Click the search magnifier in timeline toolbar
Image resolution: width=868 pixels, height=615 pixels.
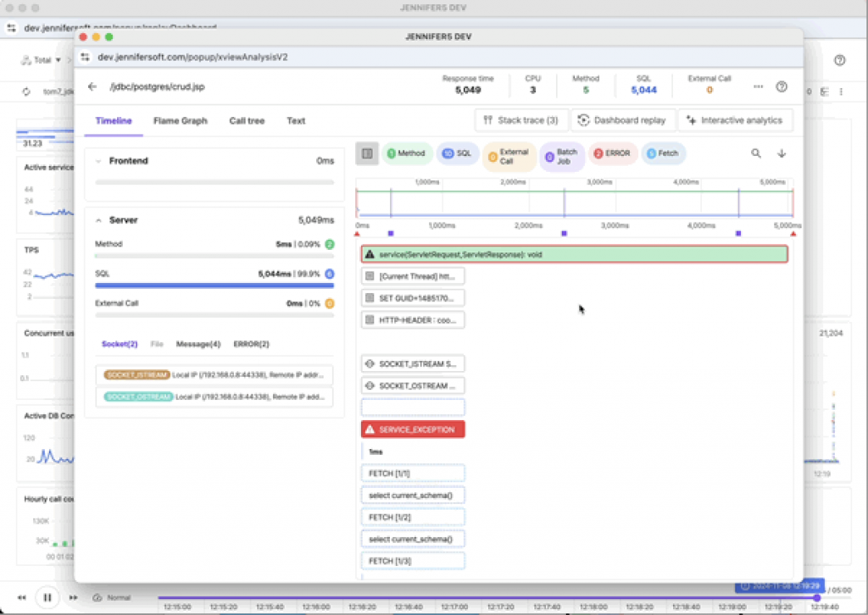756,153
